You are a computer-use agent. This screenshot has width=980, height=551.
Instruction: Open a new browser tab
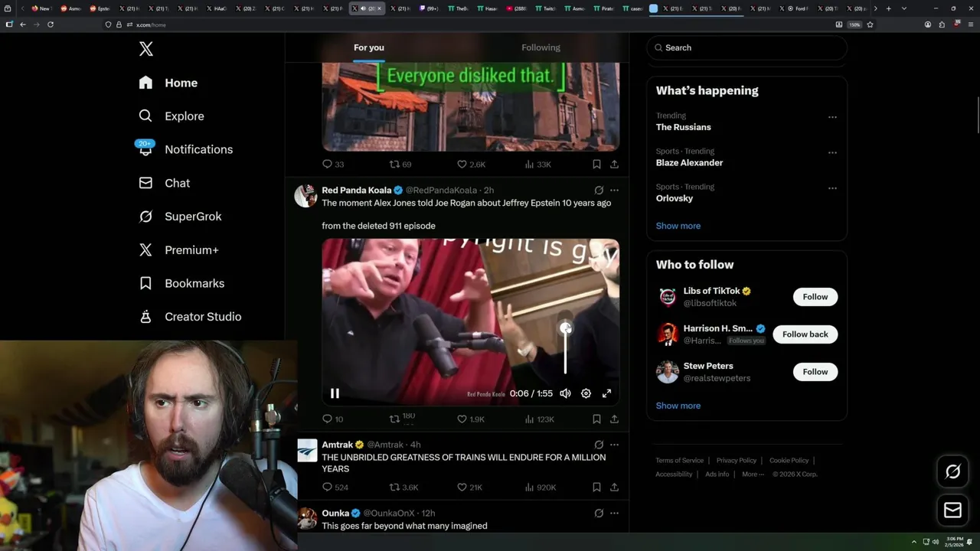pyautogui.click(x=888, y=8)
